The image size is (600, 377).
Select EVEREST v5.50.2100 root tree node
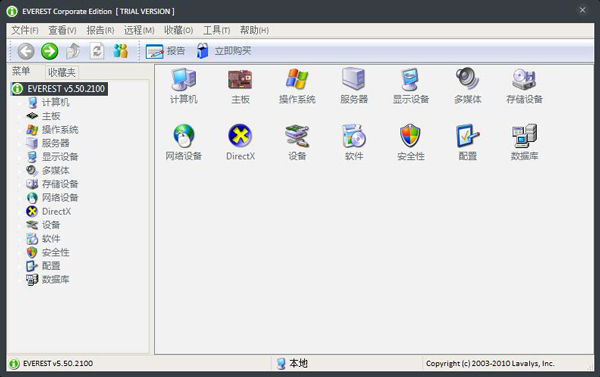click(x=59, y=89)
